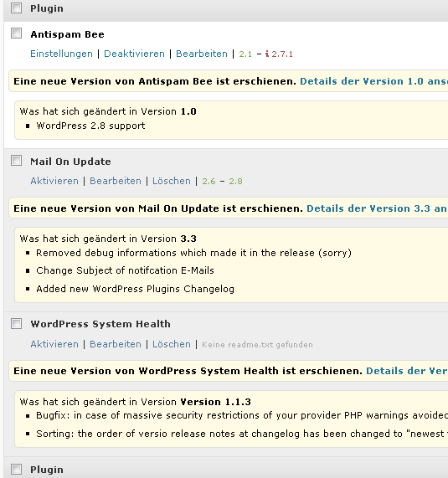Aktivieren the WordPress System Health plugin
Image resolution: width=448 pixels, height=478 pixels.
[54, 344]
